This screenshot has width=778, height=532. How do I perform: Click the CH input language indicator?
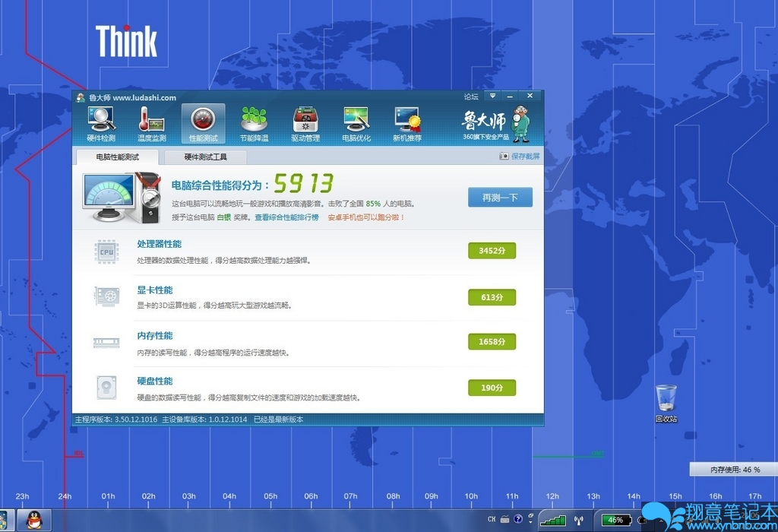[x=492, y=519]
